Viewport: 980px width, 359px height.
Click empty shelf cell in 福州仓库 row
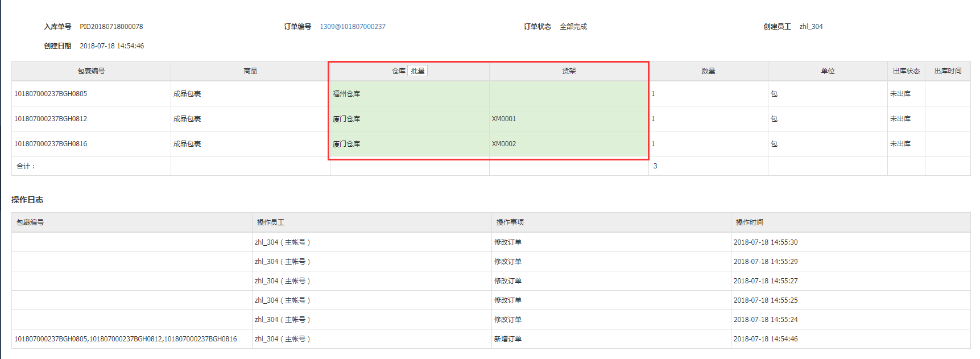coord(568,94)
